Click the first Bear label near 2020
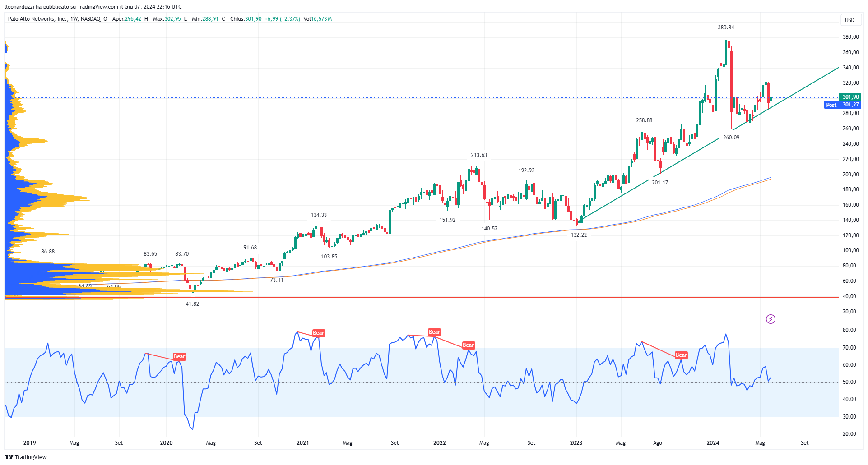Screen dimensions: 868x465 pos(179,356)
